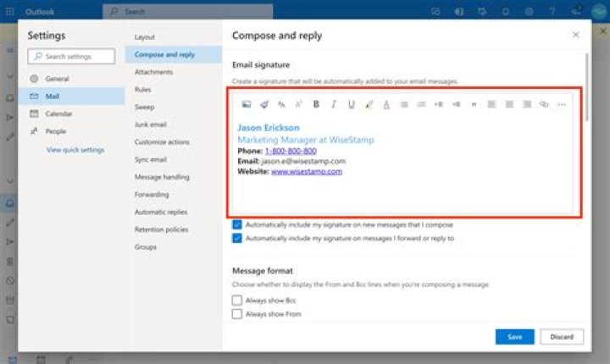Enable Always show Bcc checkbox

pos(237,301)
